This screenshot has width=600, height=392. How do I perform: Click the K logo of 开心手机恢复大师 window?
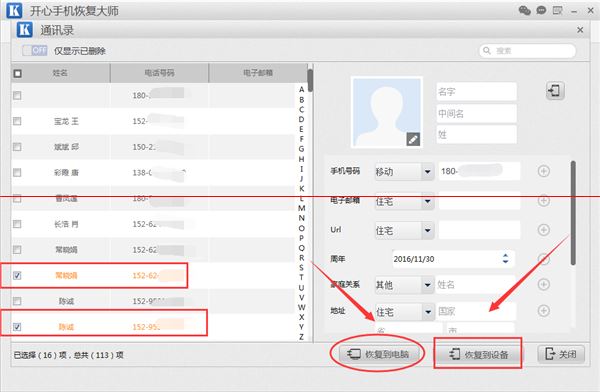coord(14,10)
